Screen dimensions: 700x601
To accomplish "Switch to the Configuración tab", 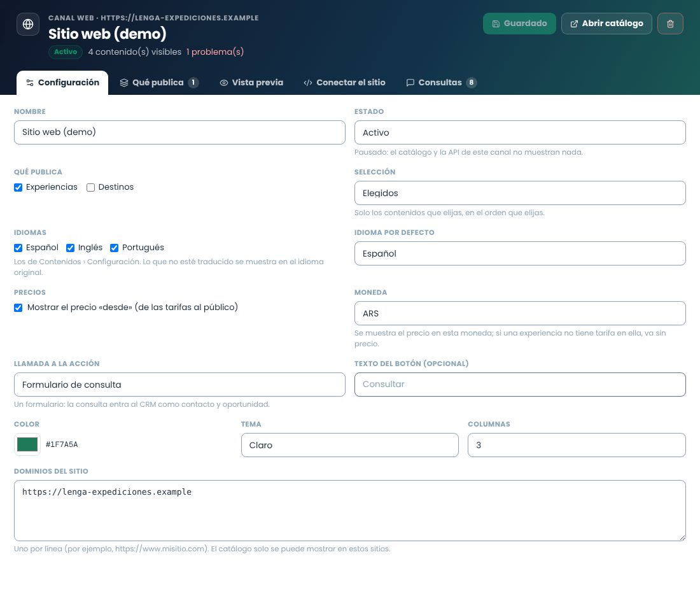I will click(x=62, y=83).
